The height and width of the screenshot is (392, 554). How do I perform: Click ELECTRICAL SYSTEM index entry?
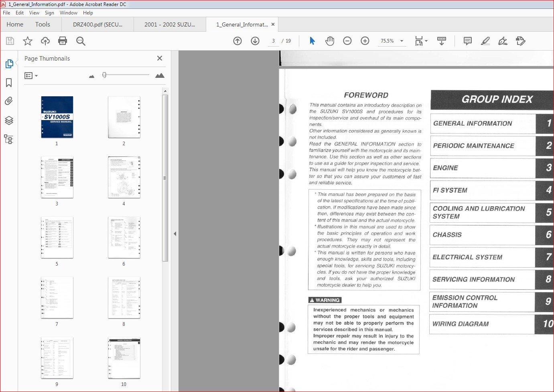tap(491, 257)
